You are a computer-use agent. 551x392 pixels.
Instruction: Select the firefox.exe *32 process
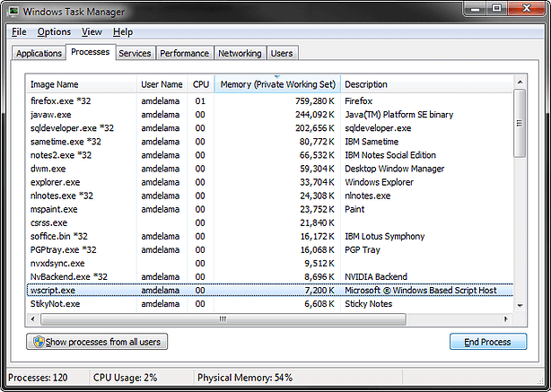[x=270, y=101]
